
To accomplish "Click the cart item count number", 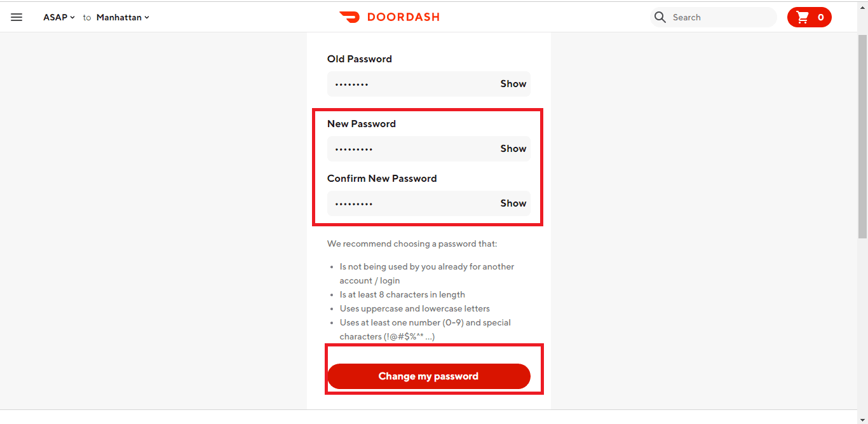I will (x=821, y=17).
